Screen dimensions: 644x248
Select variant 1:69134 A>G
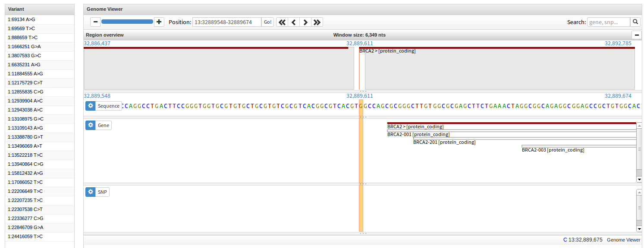[x=40, y=19]
